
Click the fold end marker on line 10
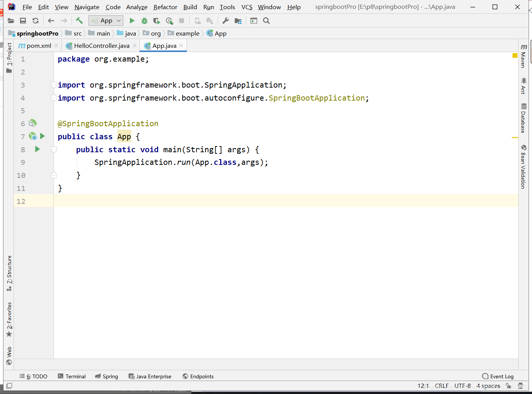54,175
